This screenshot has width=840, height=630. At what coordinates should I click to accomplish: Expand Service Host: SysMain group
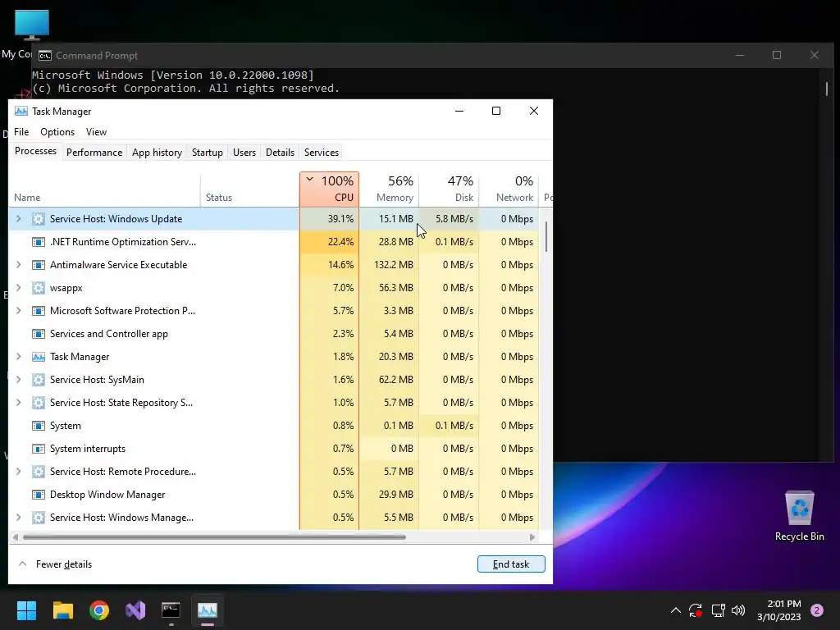click(19, 380)
